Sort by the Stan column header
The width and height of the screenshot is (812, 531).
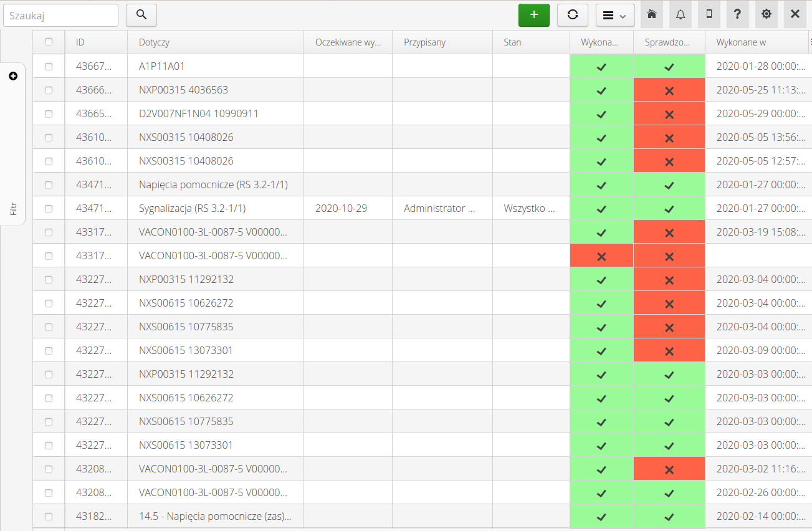coord(512,42)
